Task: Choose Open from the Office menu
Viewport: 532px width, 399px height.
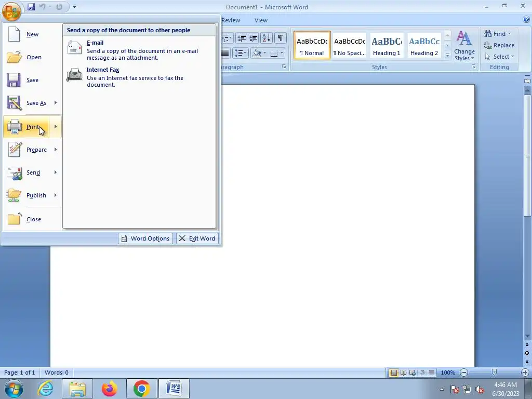Action: click(33, 57)
